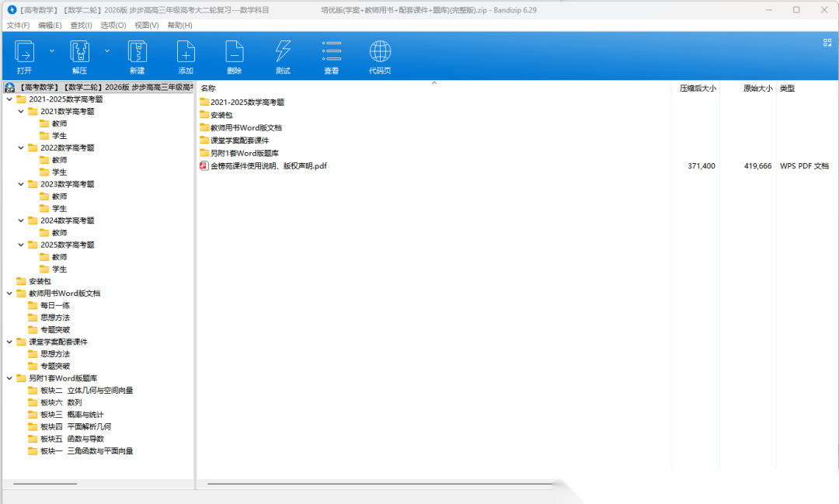839x504 pixels.
Task: Click the 删除 (Delete) toolbar icon
Action: click(234, 52)
